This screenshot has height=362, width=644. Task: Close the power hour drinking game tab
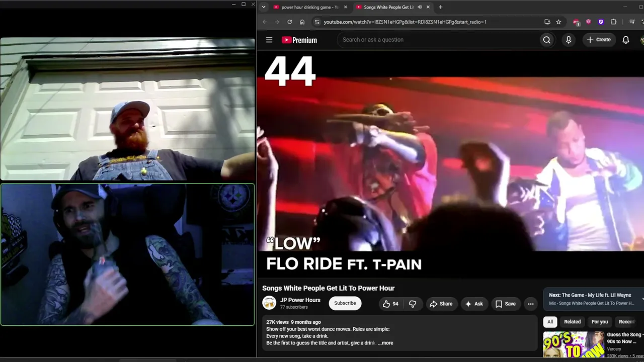click(345, 7)
